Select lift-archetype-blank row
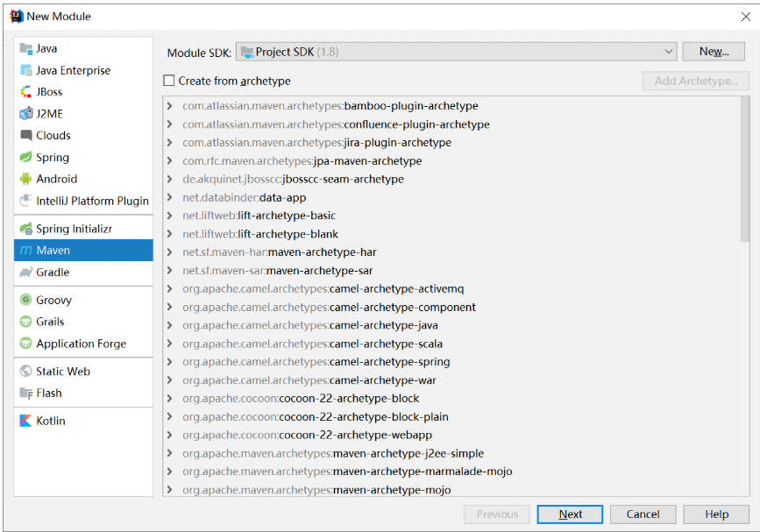 pos(451,234)
